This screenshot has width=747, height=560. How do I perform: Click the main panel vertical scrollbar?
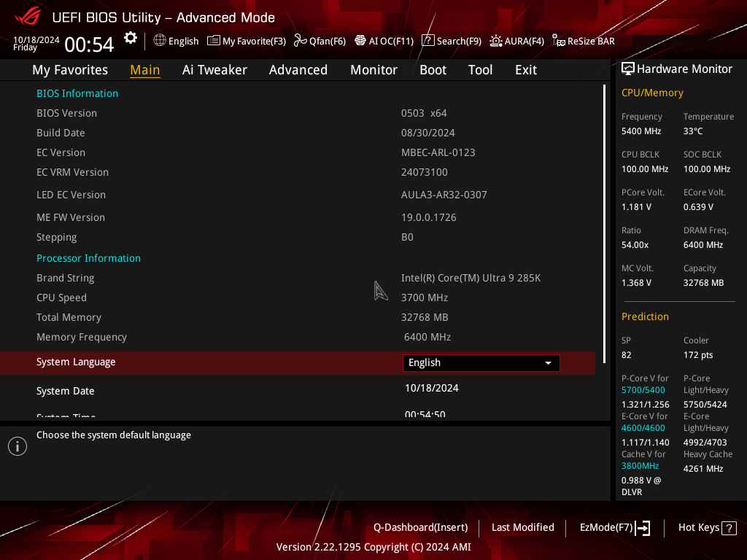(x=604, y=224)
